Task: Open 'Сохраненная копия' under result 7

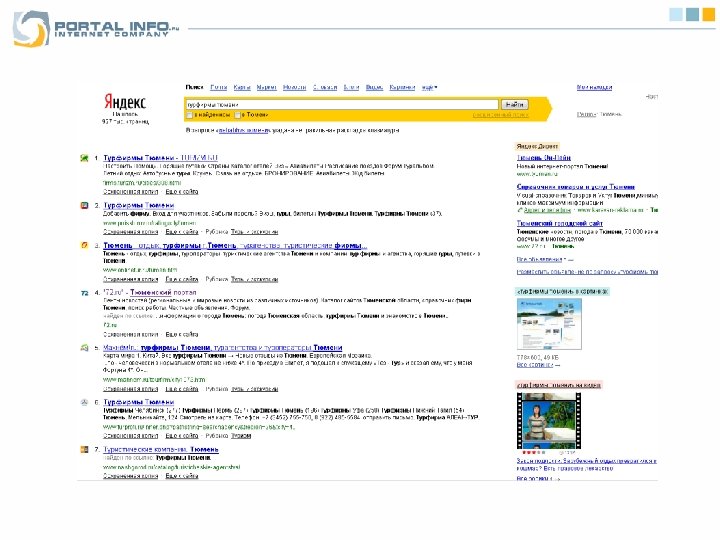Action: pyautogui.click(x=130, y=476)
